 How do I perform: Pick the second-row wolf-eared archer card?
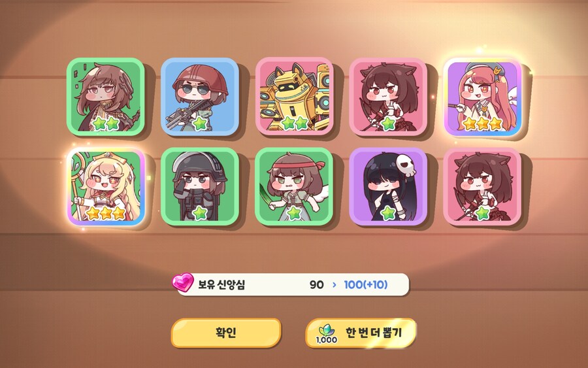(x=483, y=186)
